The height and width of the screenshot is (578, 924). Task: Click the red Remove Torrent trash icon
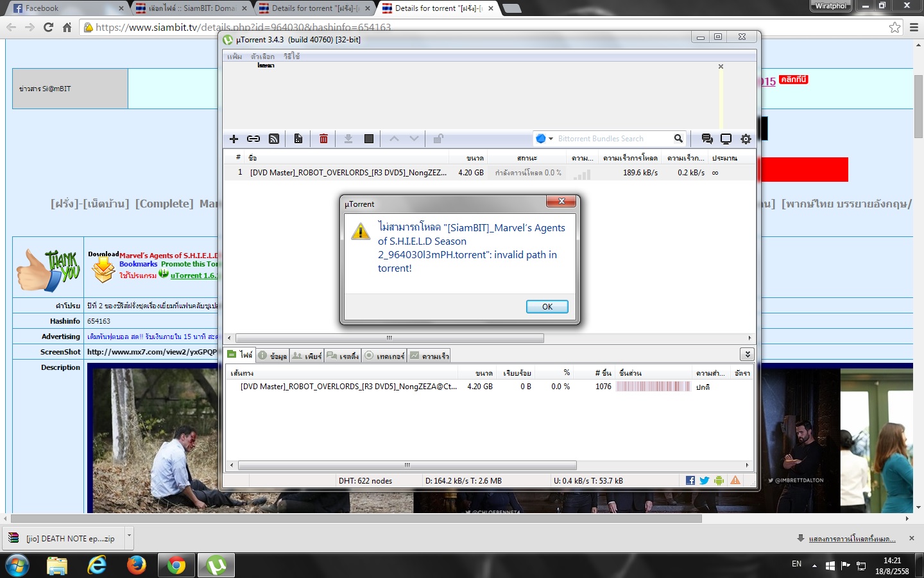(323, 139)
